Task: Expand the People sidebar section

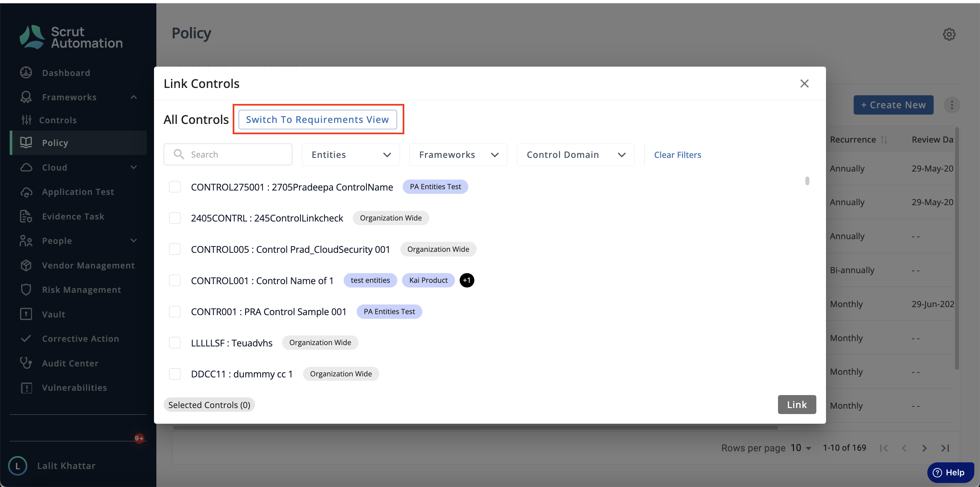Action: pos(134,241)
